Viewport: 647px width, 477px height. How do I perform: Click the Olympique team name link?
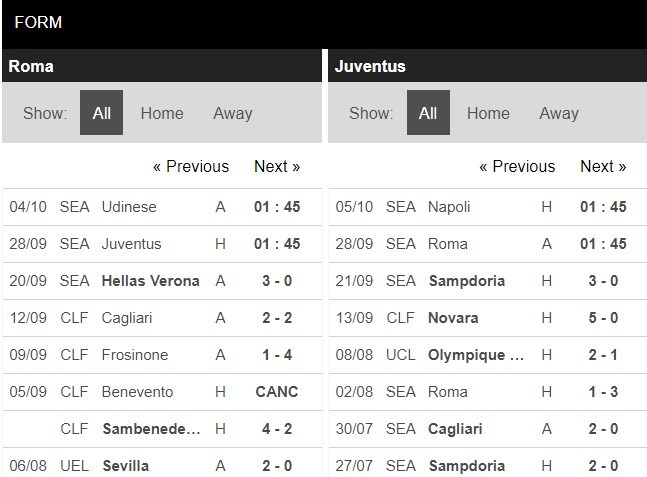click(x=477, y=355)
